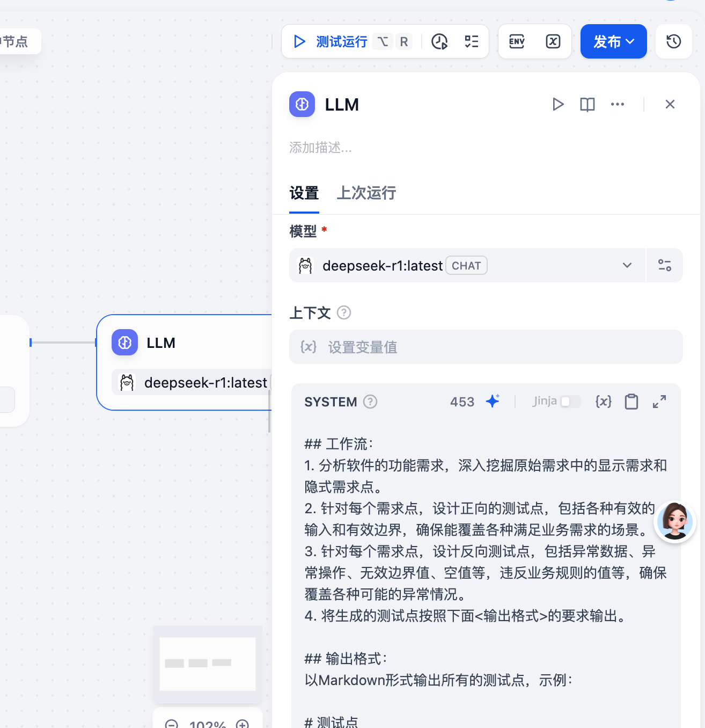This screenshot has height=728, width=705.
Task: Open the ENV environment variables icon
Action: click(517, 41)
